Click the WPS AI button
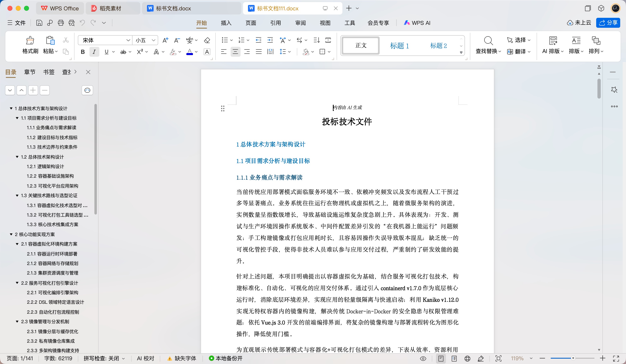Image resolution: width=626 pixels, height=364 pixels. coord(417,23)
